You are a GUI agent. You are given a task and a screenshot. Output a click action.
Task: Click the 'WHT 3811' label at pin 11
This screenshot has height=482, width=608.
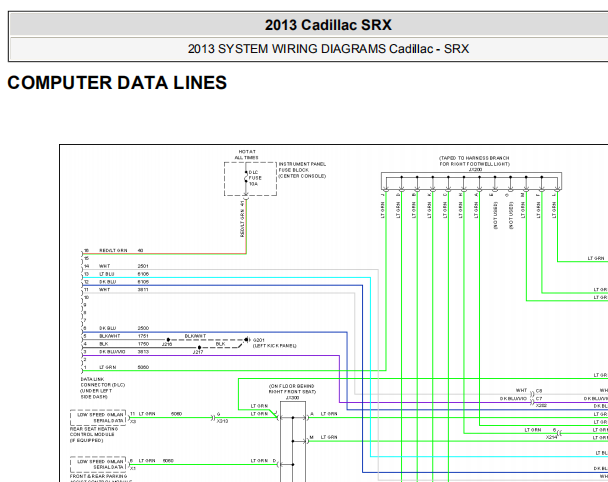coord(124,289)
